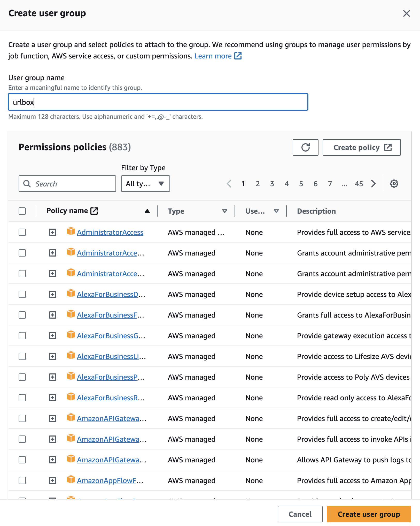Toggle the select-all policies checkbox
420x526 pixels.
(x=22, y=211)
